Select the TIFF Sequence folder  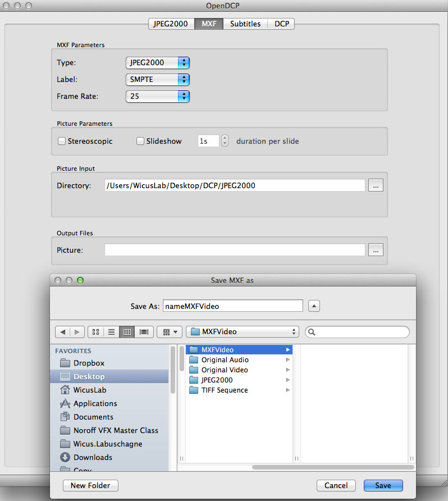(x=239, y=390)
